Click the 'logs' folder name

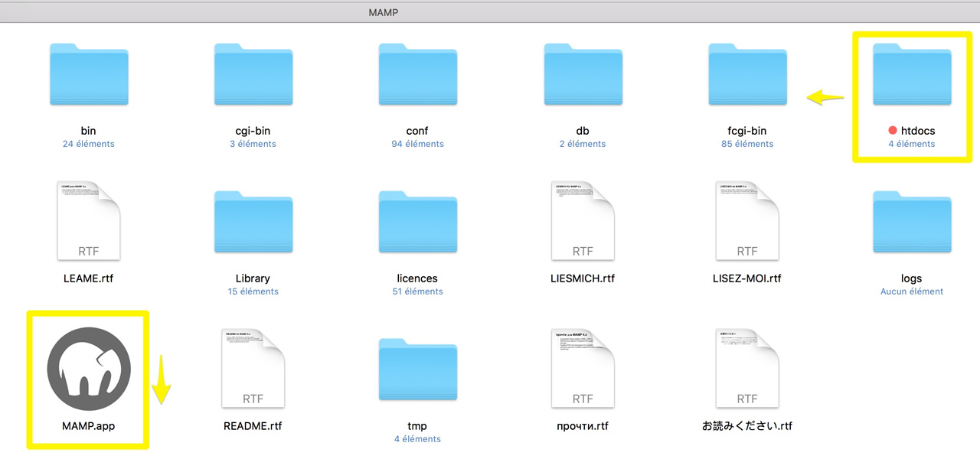click(912, 278)
